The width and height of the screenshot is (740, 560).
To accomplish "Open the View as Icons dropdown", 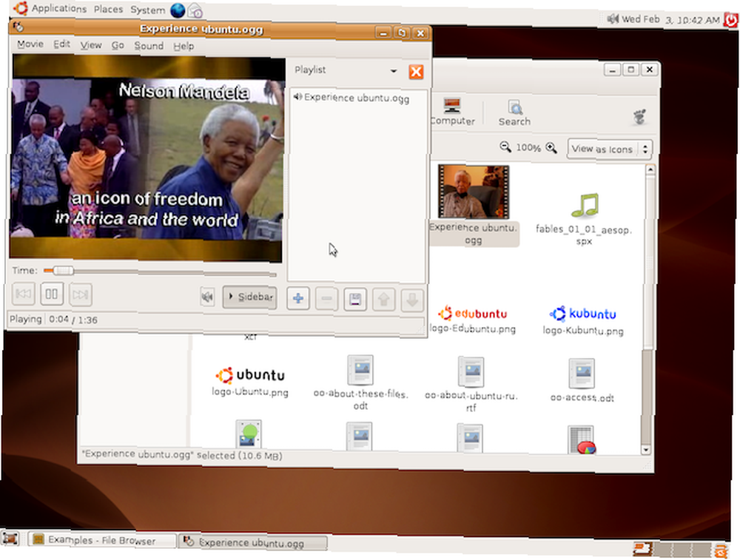I will point(610,149).
